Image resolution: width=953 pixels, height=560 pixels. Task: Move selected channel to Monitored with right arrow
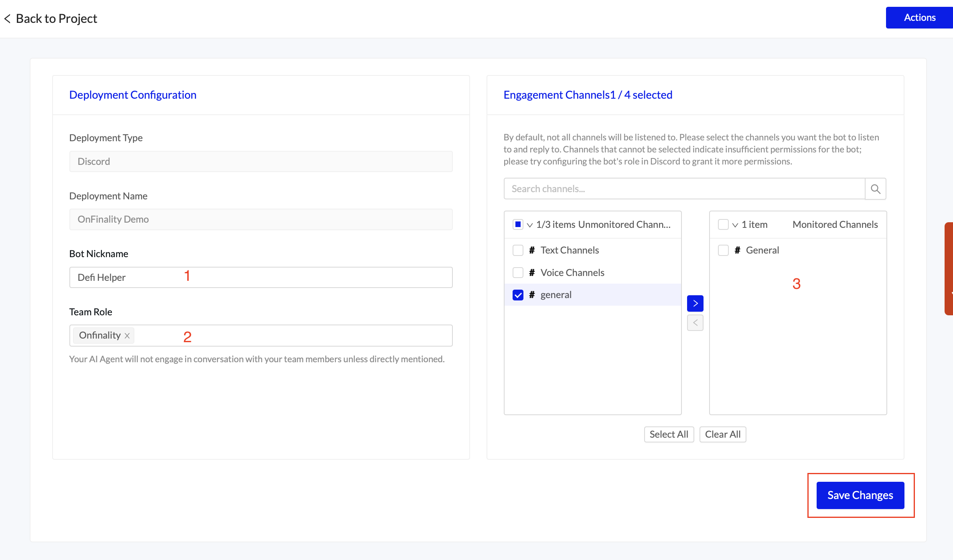695,304
